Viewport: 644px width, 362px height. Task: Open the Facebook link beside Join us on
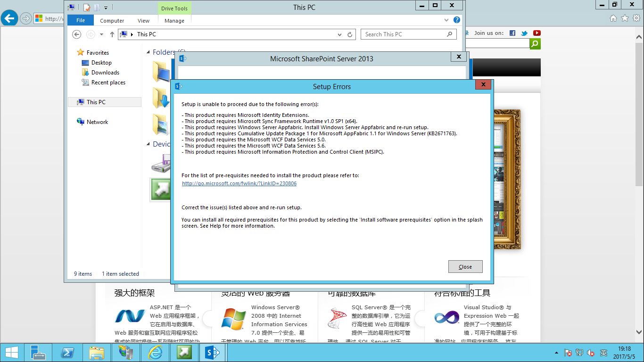tap(512, 33)
